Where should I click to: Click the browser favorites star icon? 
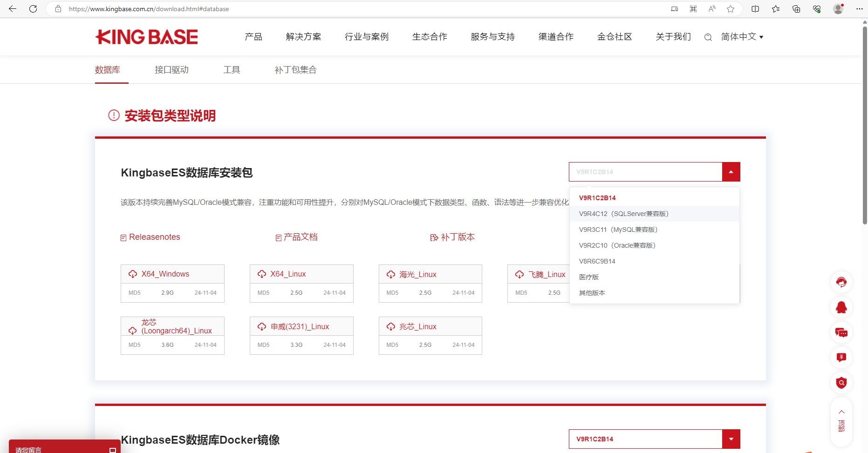[x=730, y=8]
